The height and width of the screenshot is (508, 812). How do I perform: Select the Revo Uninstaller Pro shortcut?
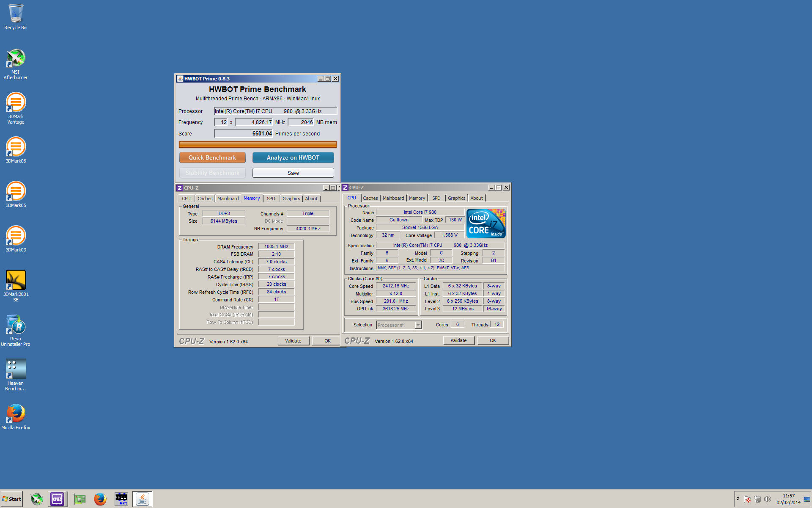[x=16, y=330]
